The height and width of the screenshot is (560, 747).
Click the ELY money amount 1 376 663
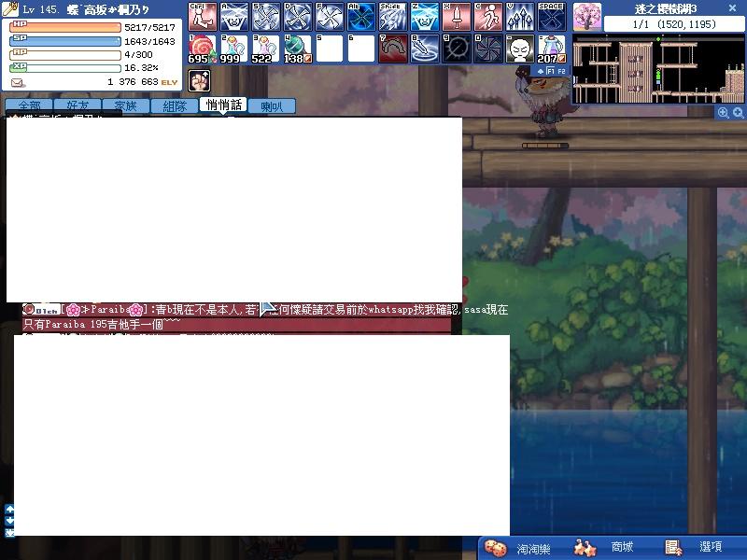(133, 82)
